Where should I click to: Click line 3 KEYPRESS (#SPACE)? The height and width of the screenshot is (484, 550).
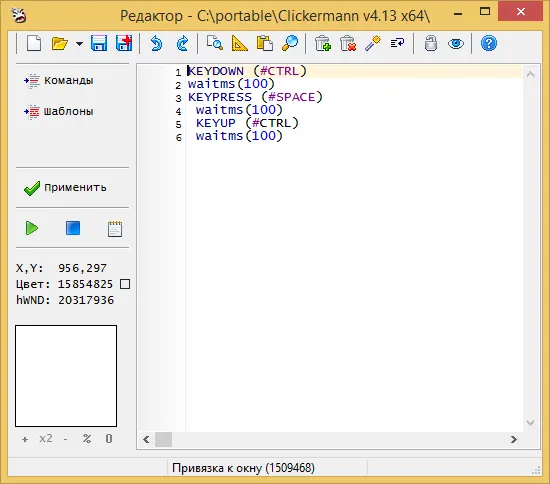tap(255, 97)
